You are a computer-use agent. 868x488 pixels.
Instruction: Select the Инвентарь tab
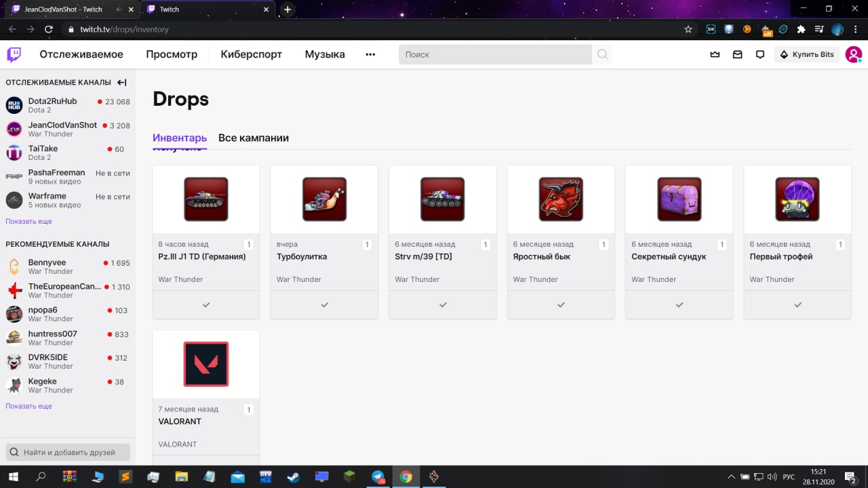click(180, 138)
